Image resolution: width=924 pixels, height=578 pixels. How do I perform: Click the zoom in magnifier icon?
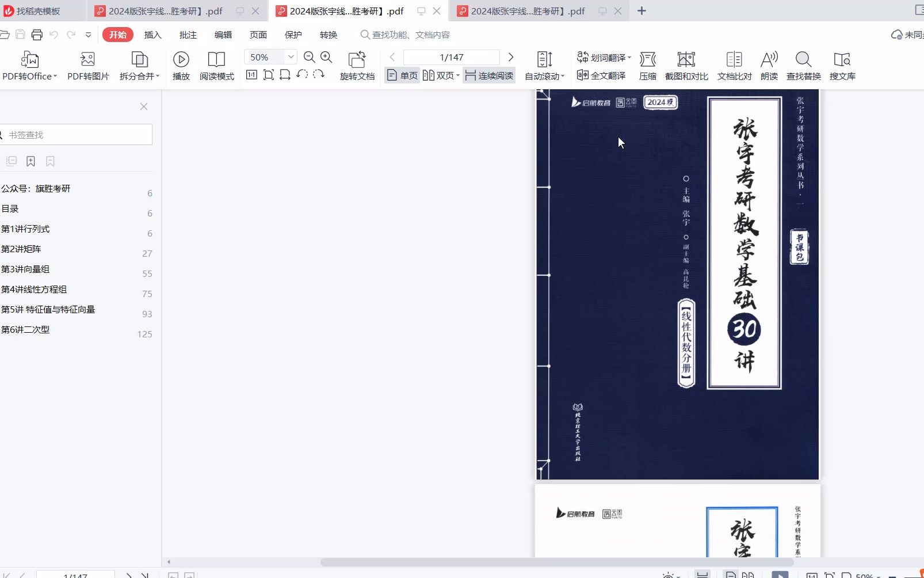tap(326, 57)
